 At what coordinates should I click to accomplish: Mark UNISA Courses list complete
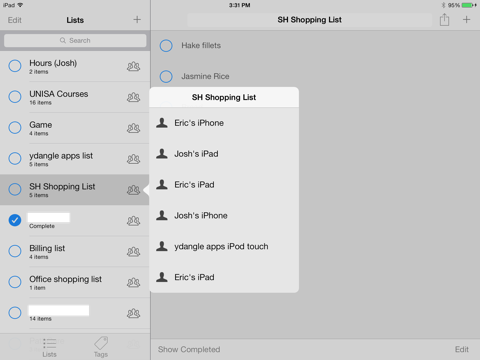point(15,97)
